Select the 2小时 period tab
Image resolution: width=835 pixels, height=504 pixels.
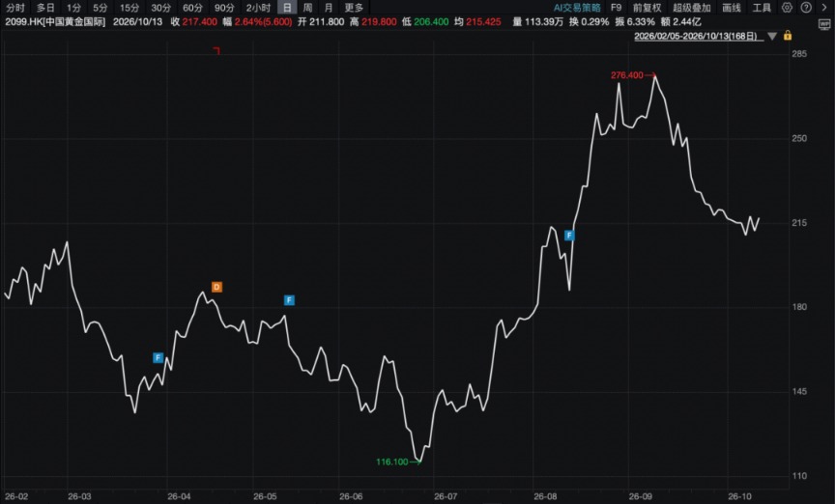[x=258, y=8]
